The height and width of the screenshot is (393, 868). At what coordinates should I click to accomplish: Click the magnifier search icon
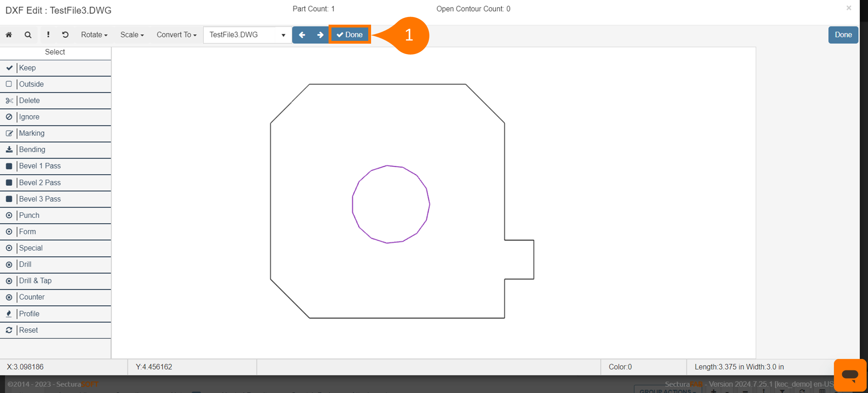(x=28, y=35)
